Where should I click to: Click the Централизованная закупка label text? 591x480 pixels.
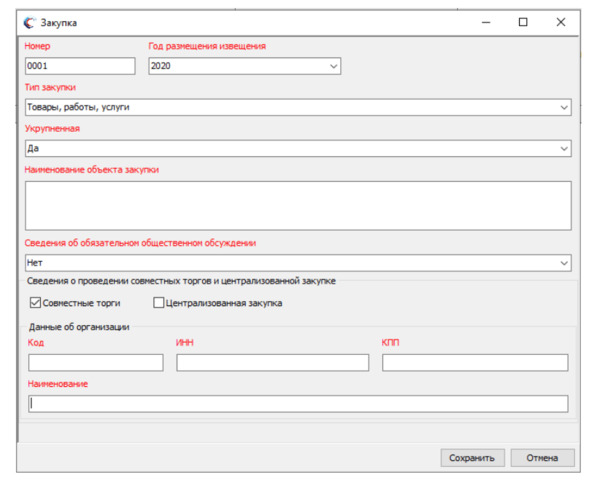pos(224,303)
